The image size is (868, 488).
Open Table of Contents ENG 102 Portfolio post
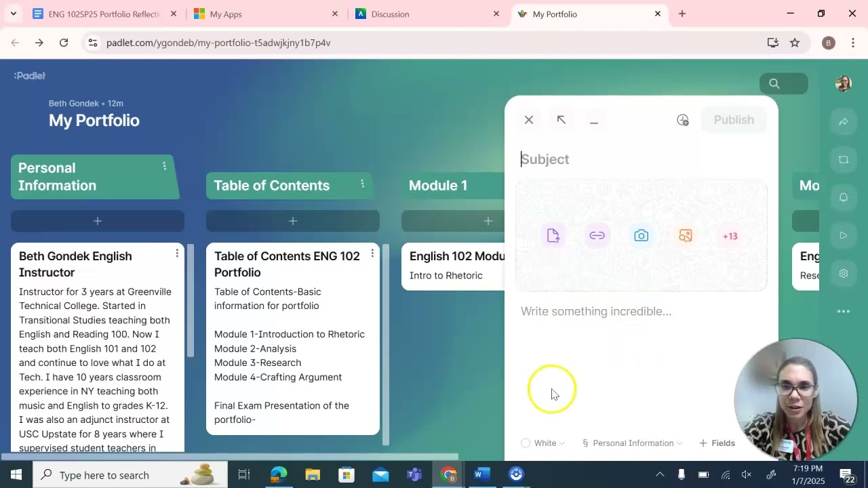[x=293, y=339]
